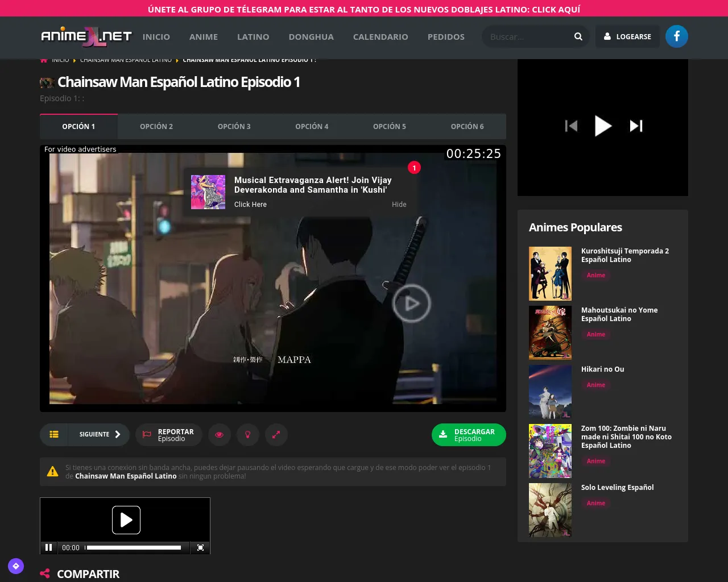Click fullscreen icon in small video player
The image size is (728, 582).
(x=200, y=547)
